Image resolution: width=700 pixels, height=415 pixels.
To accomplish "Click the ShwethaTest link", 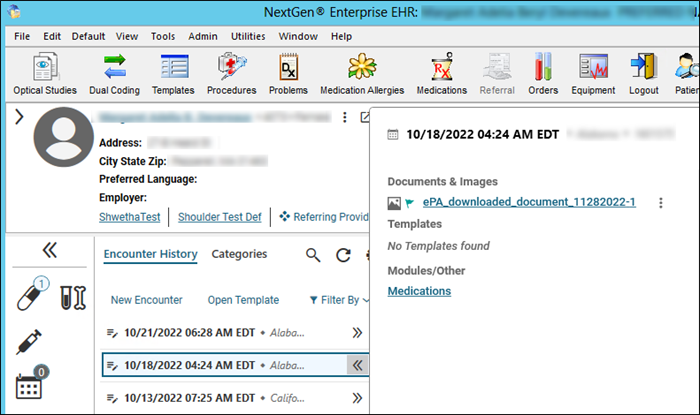I will point(129,217).
